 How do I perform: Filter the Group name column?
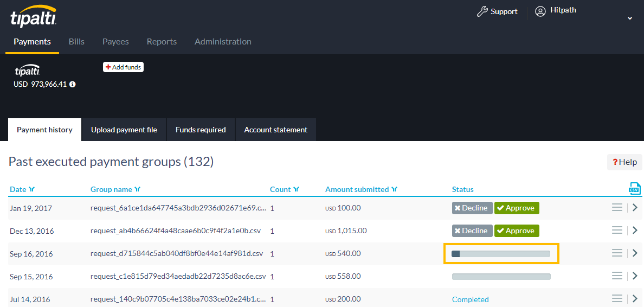coord(138,190)
